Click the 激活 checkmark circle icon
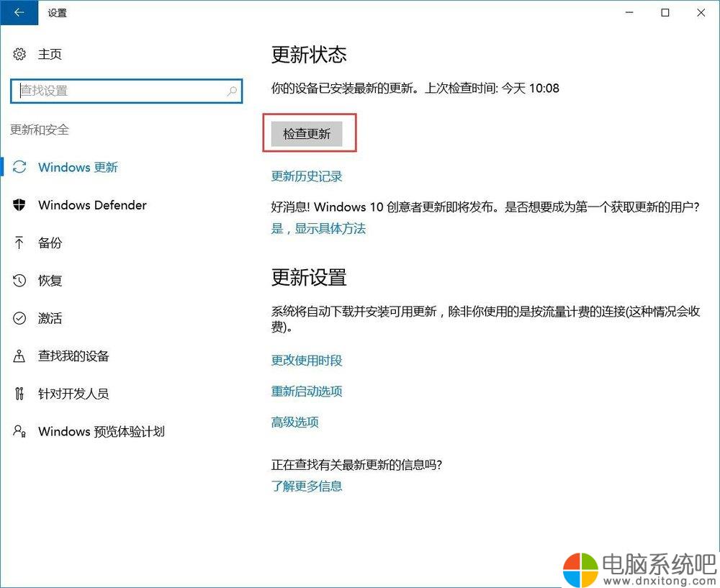 click(x=19, y=317)
